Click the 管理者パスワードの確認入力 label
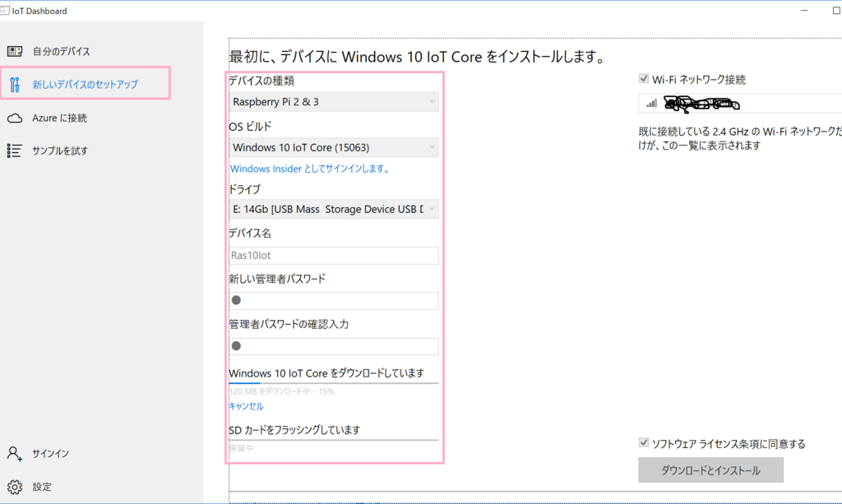Viewport: 842px width, 504px height. point(289,324)
